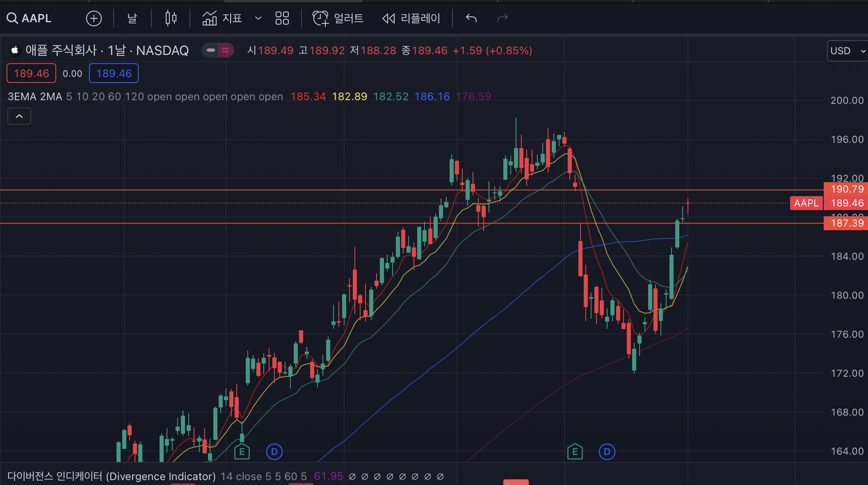Image resolution: width=868 pixels, height=485 pixels.
Task: Open the right green E earnings marker
Action: [x=575, y=452]
